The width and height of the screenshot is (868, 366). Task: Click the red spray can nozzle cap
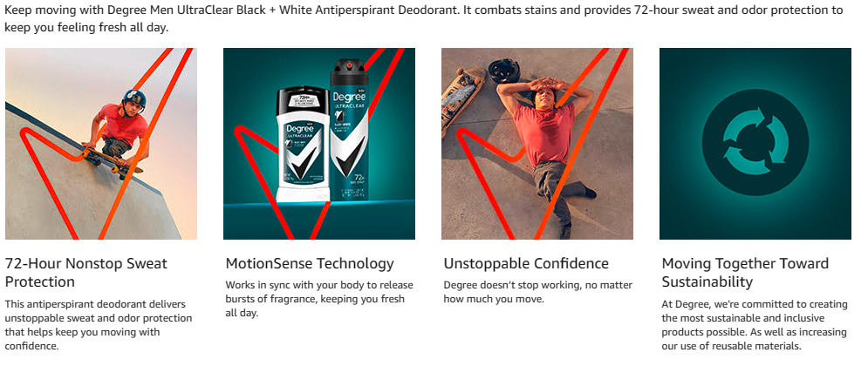pyautogui.click(x=349, y=66)
